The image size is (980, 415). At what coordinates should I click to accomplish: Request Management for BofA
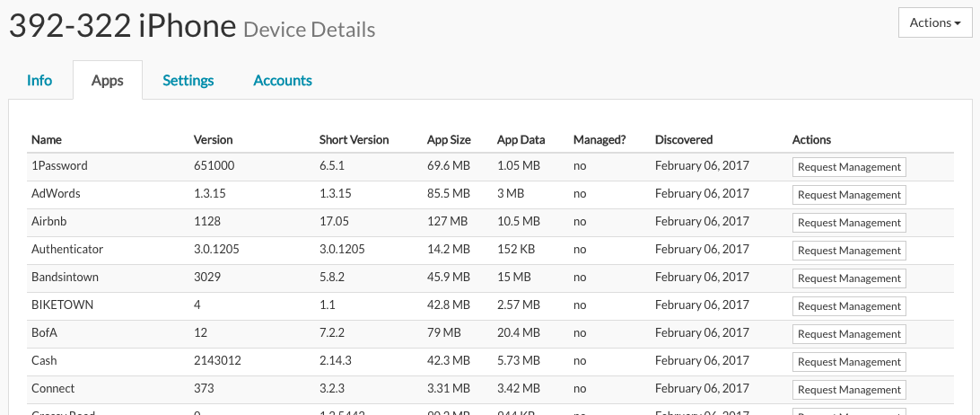click(x=849, y=334)
